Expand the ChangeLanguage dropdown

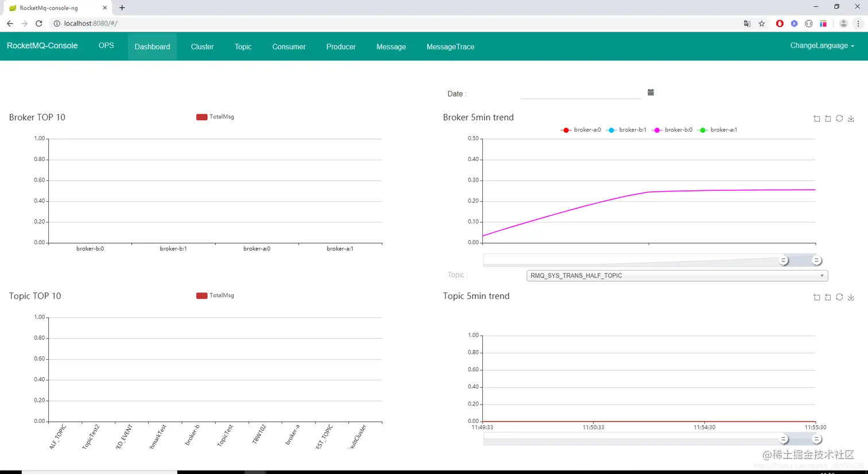(822, 45)
